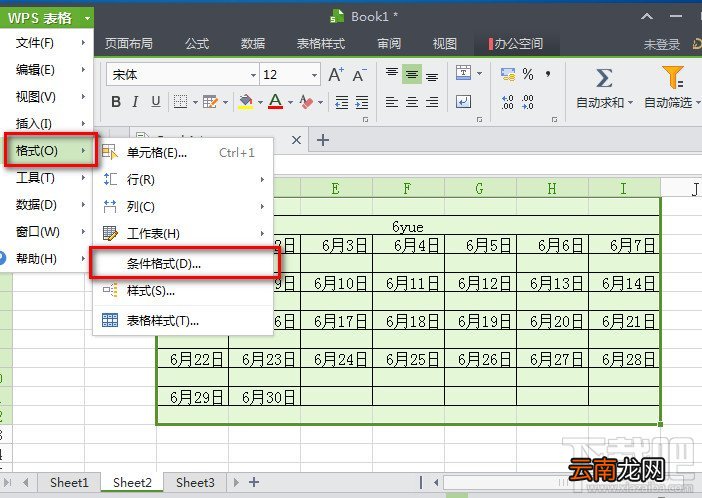Decrease indent icon

(x=342, y=103)
